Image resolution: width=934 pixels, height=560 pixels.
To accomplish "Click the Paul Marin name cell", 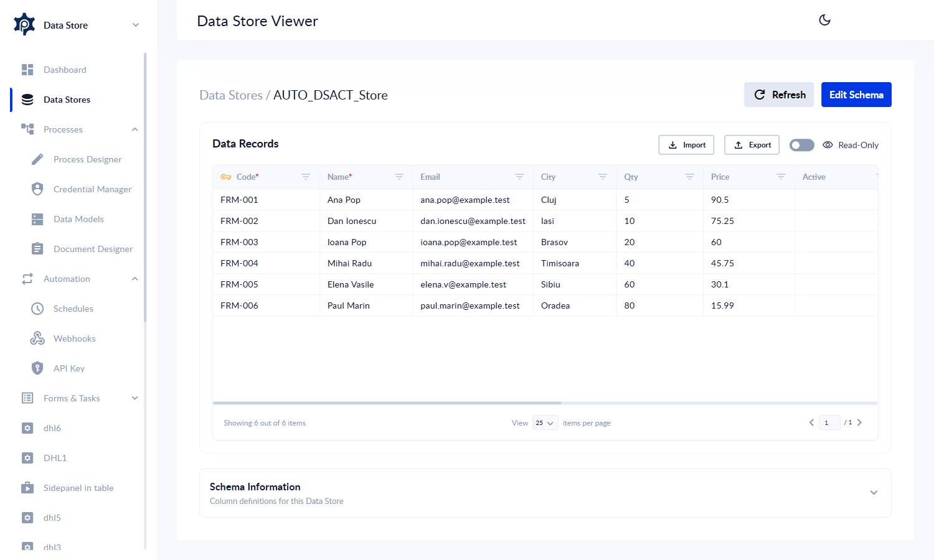I will tap(366, 306).
